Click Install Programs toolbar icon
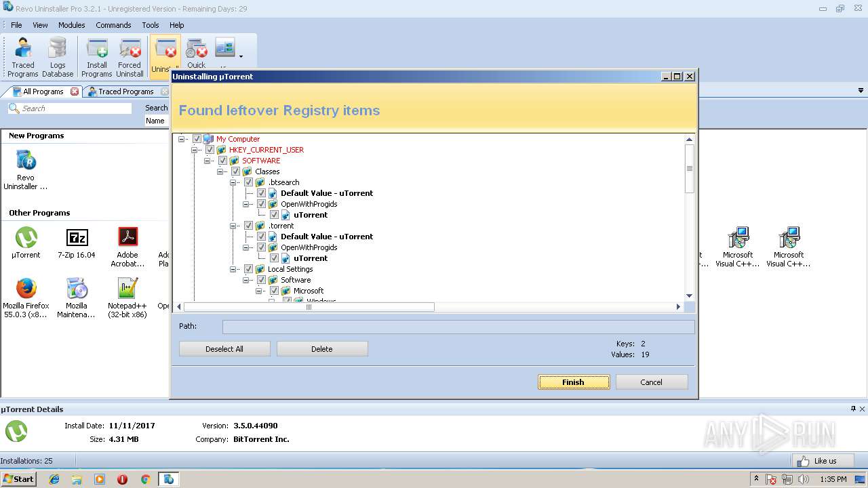Image resolution: width=868 pixels, height=488 pixels. (97, 57)
